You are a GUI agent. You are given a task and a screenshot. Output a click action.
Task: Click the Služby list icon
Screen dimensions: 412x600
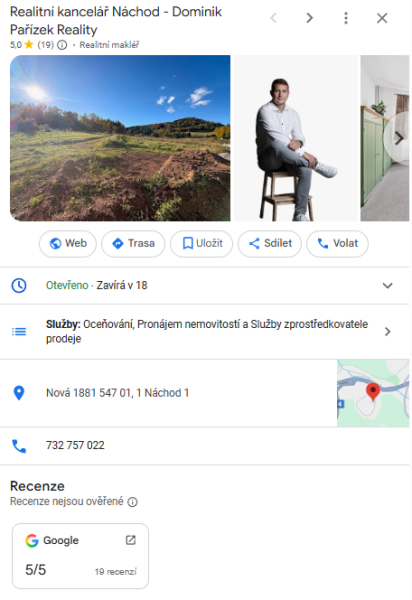coord(19,331)
